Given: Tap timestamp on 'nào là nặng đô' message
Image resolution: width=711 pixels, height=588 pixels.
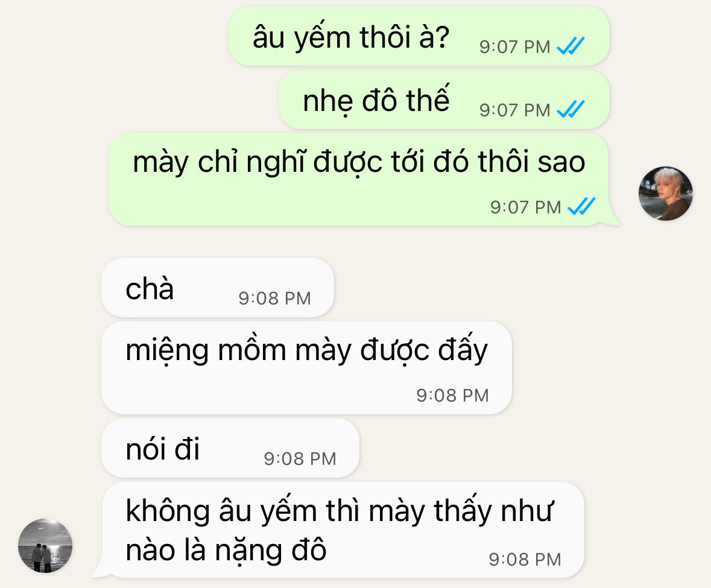Looking at the screenshot, I should [x=525, y=560].
